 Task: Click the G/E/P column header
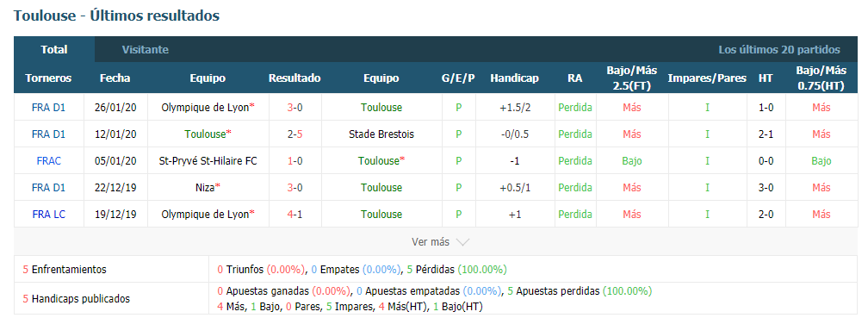coord(458,78)
